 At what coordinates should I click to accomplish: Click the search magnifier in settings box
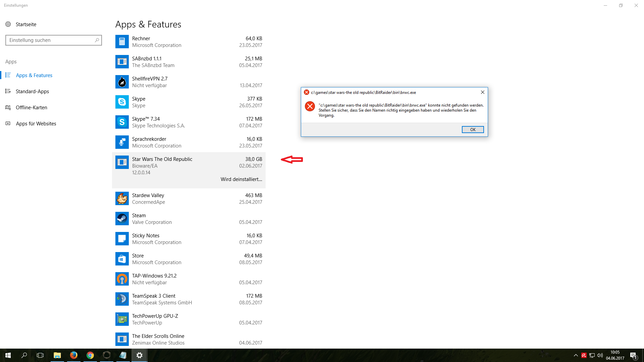pyautogui.click(x=97, y=40)
